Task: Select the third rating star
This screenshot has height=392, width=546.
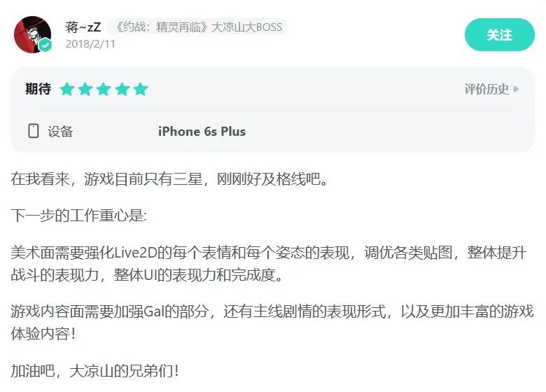Action: pos(104,89)
